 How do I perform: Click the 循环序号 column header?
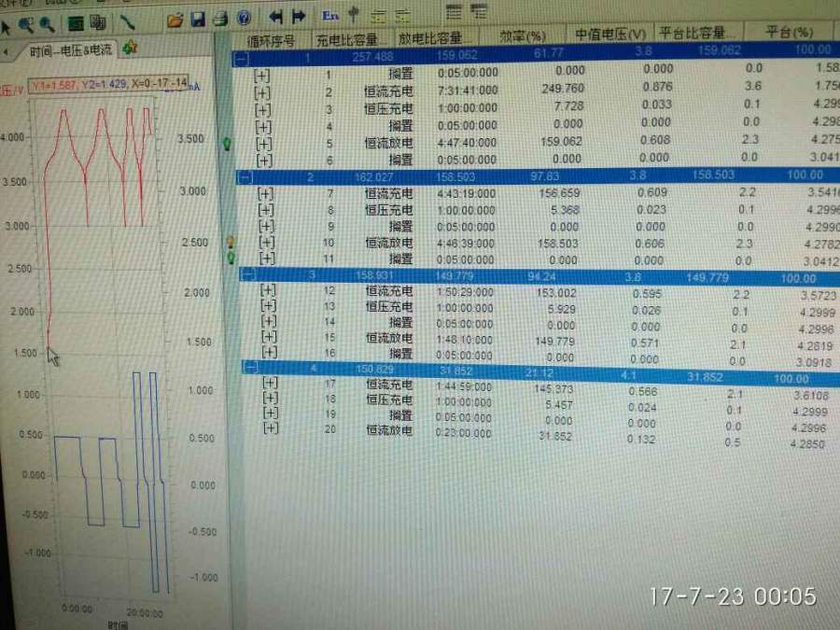[x=271, y=41]
